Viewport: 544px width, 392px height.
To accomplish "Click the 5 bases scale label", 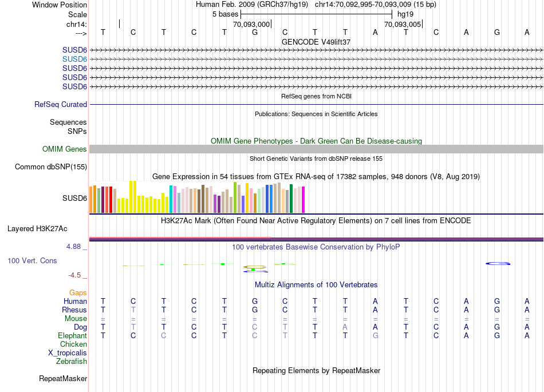I will pos(225,14).
